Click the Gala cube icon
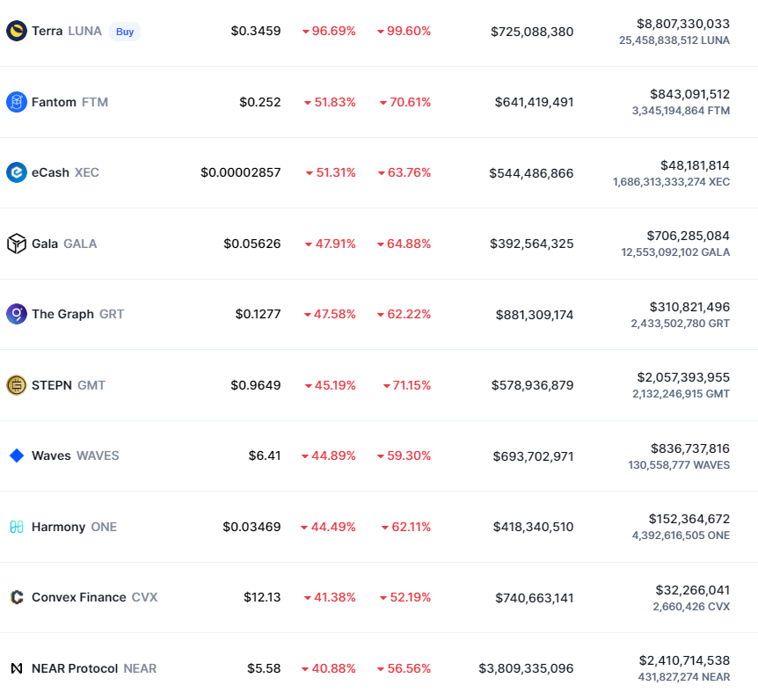The height and width of the screenshot is (700, 758). coord(17,244)
